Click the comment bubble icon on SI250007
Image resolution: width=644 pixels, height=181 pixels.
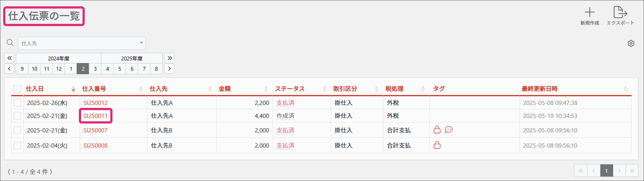pos(448,130)
